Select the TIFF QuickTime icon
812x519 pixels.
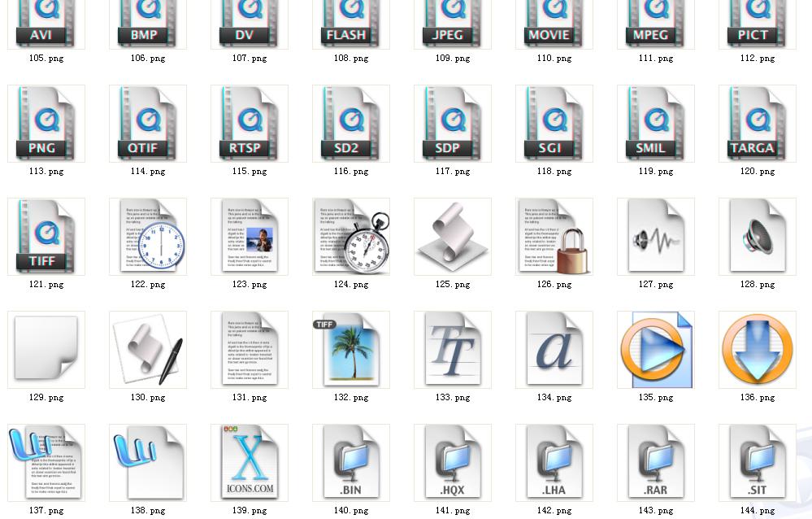tap(46, 237)
